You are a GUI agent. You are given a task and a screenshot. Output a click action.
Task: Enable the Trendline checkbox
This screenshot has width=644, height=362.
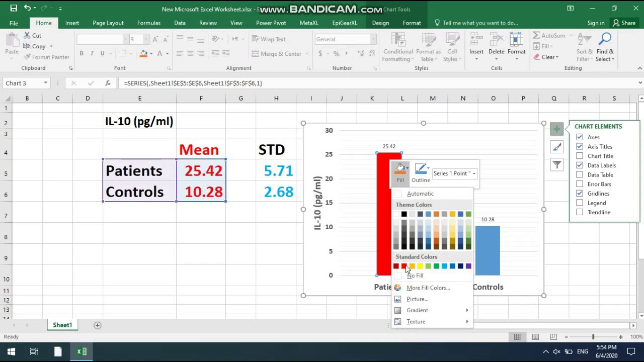(580, 212)
